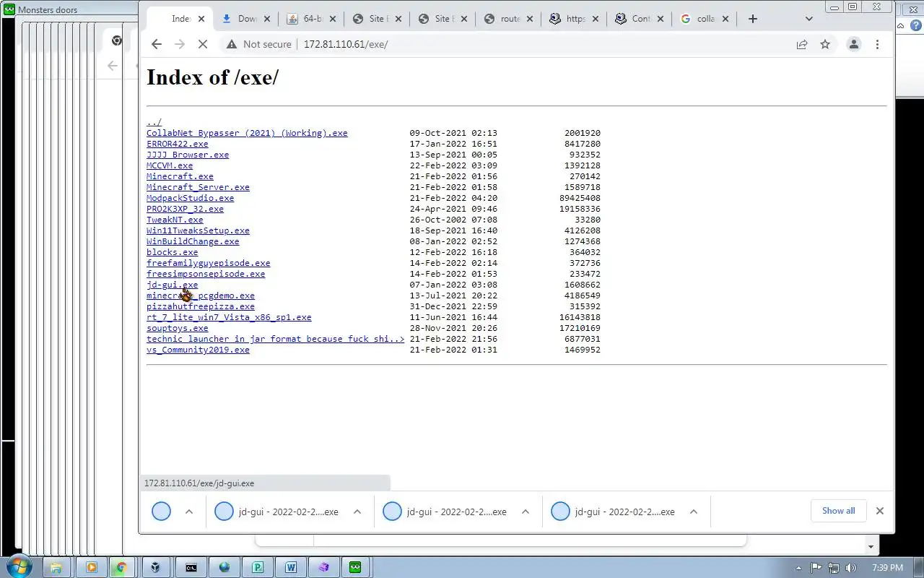Click the Not secure warning icon
The width and height of the screenshot is (924, 578).
click(231, 44)
